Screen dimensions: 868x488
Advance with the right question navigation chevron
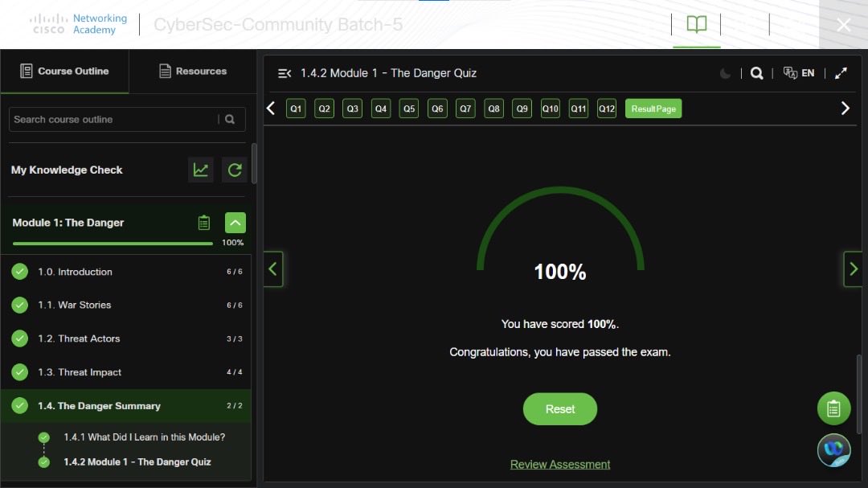tap(845, 107)
